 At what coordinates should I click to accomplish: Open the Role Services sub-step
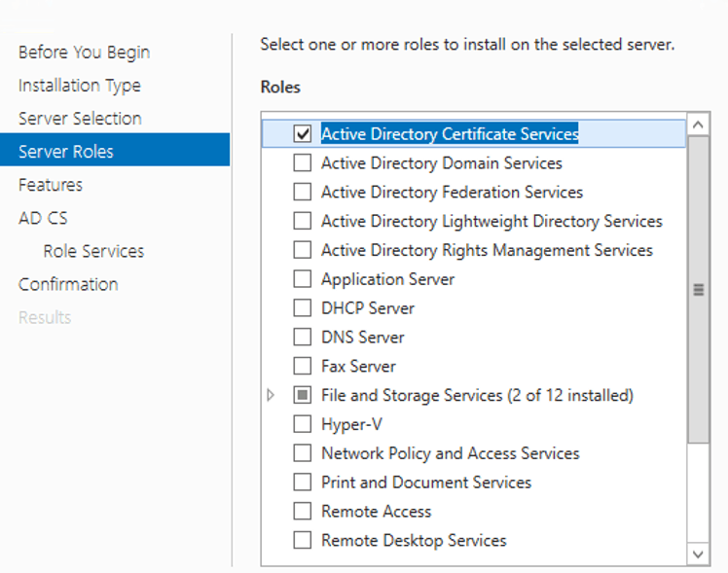tap(93, 251)
